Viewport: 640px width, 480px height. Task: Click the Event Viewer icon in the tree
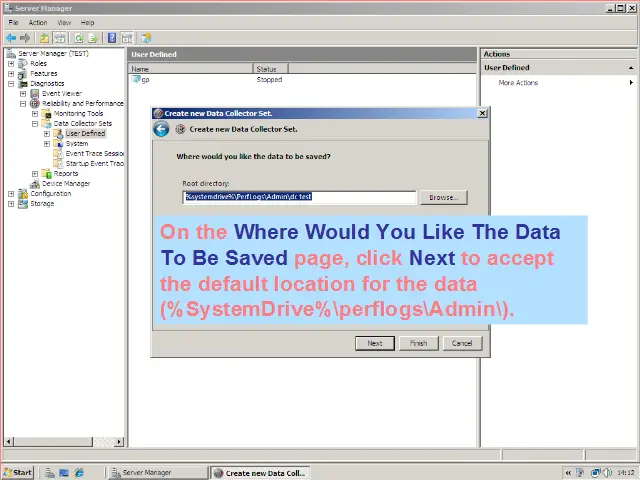pyautogui.click(x=35, y=93)
